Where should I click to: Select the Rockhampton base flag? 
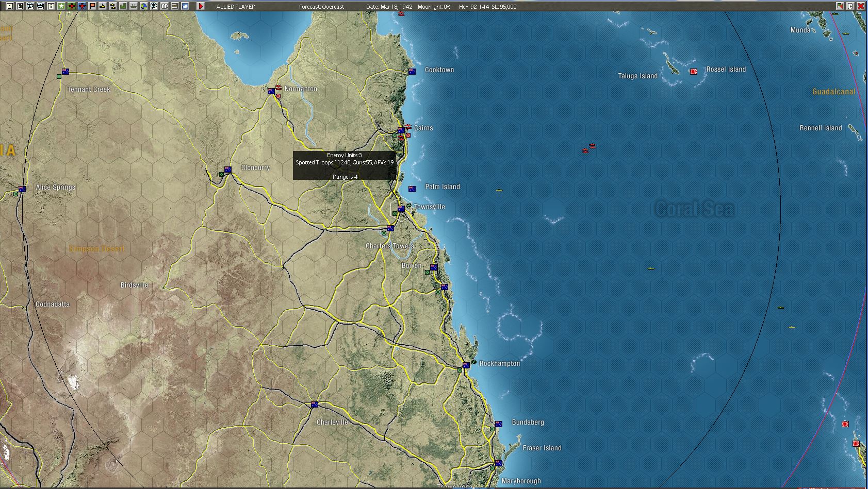[x=466, y=365]
